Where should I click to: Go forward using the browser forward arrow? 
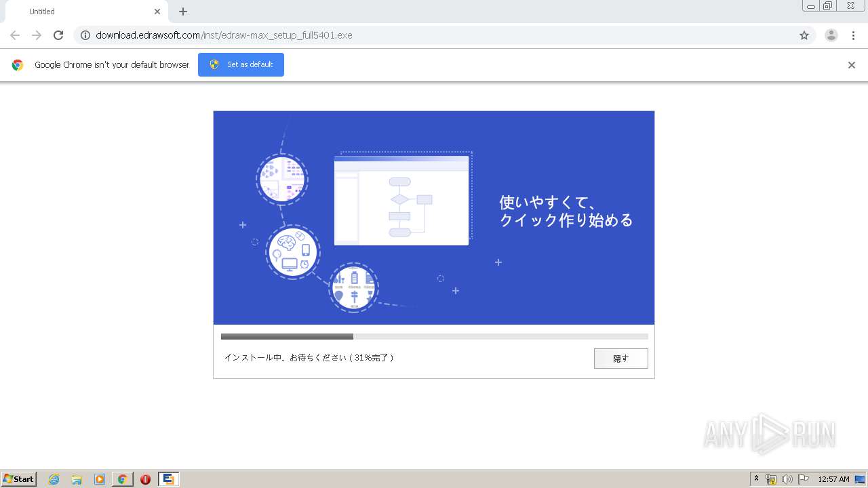coord(37,35)
